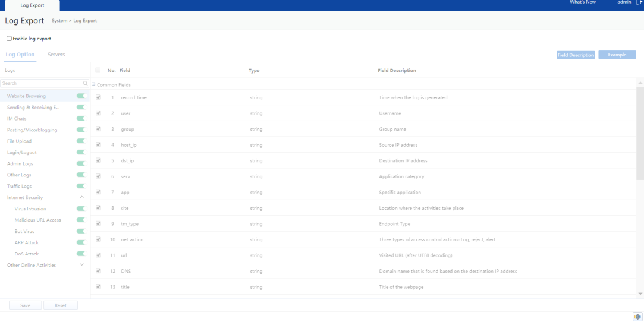Screen dimensions: 644x325
Task: Collapse the Common Fields section
Action: pyautogui.click(x=94, y=84)
